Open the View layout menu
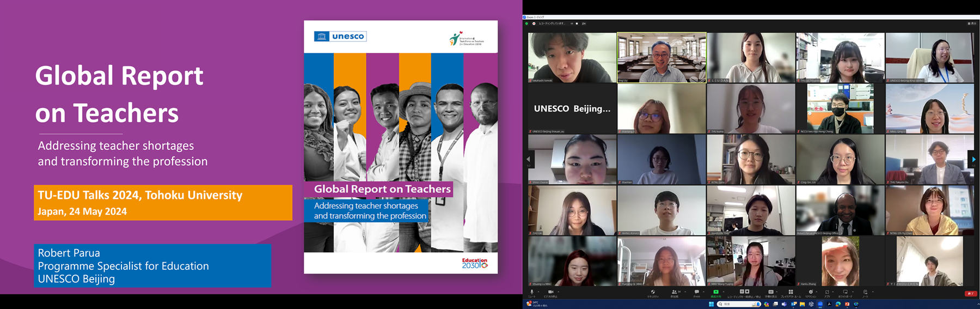The width and height of the screenshot is (980, 309). 972,23
